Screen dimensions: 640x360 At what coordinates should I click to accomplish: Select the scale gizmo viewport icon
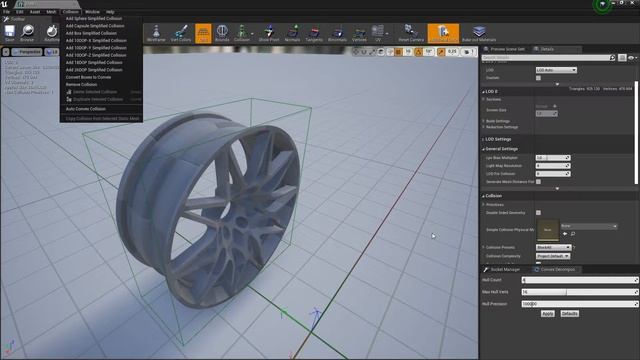tap(372, 52)
